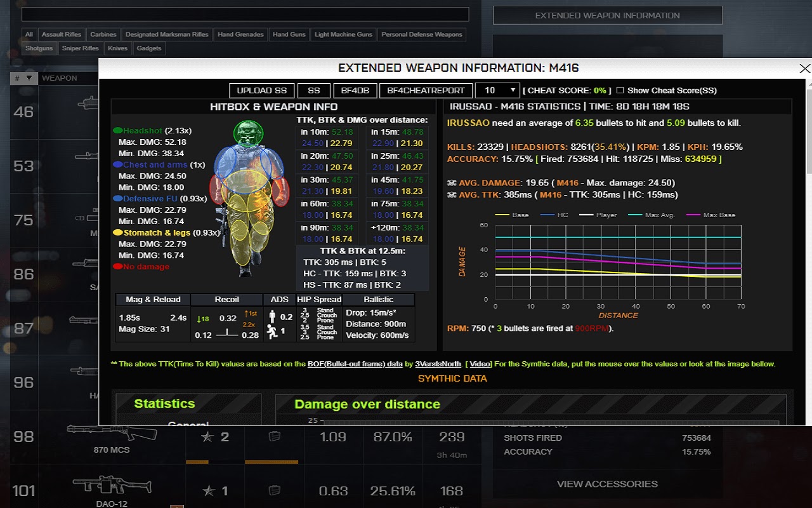Click the red No damage legend dot

pyautogui.click(x=118, y=267)
